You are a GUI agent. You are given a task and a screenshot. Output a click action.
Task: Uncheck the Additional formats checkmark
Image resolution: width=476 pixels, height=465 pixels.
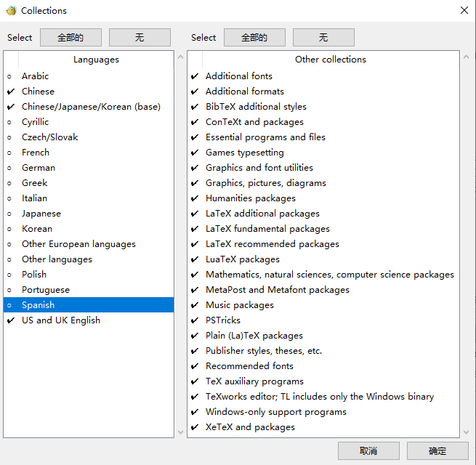click(195, 92)
